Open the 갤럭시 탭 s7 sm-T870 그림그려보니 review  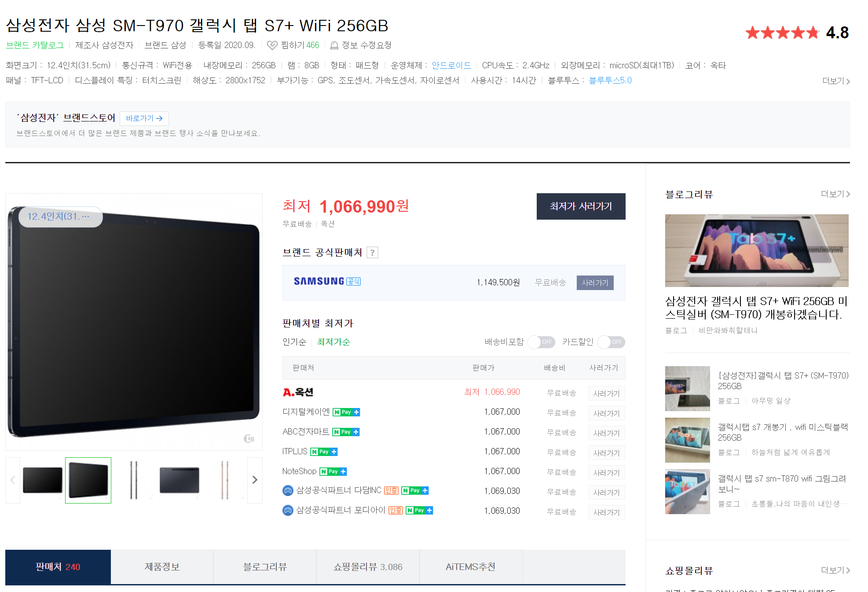click(x=782, y=484)
